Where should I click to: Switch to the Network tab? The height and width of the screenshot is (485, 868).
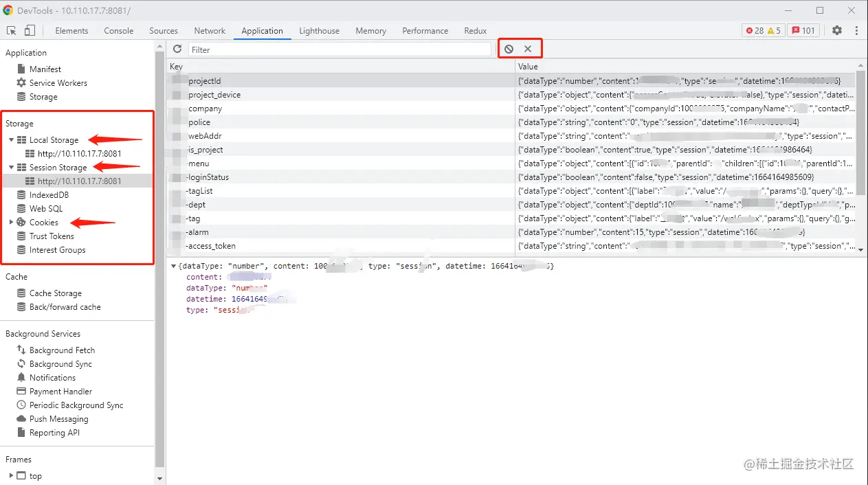click(210, 31)
